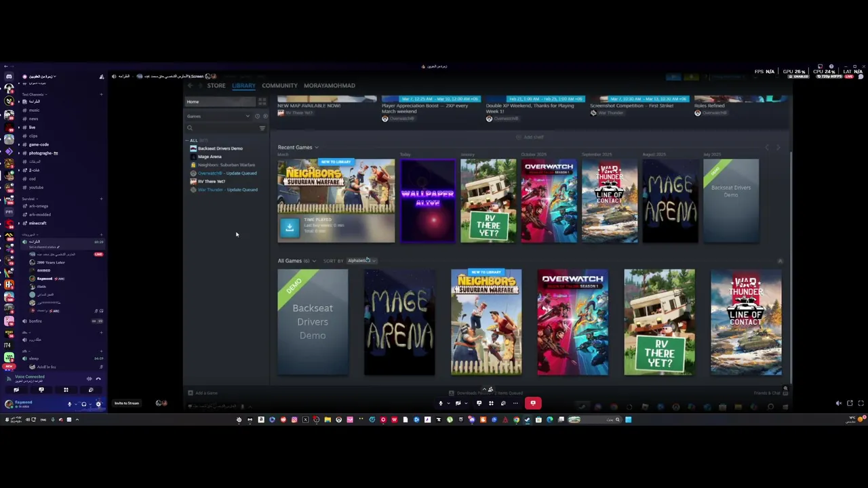The image size is (868, 488).
Task: Open Discord server name dropdown at top
Action: coord(42,77)
